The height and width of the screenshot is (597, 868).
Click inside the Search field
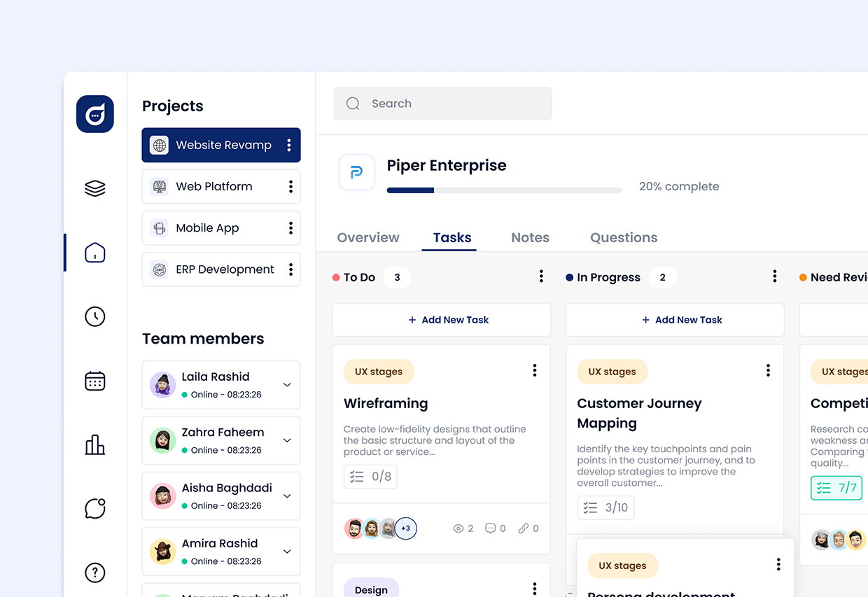coord(442,103)
